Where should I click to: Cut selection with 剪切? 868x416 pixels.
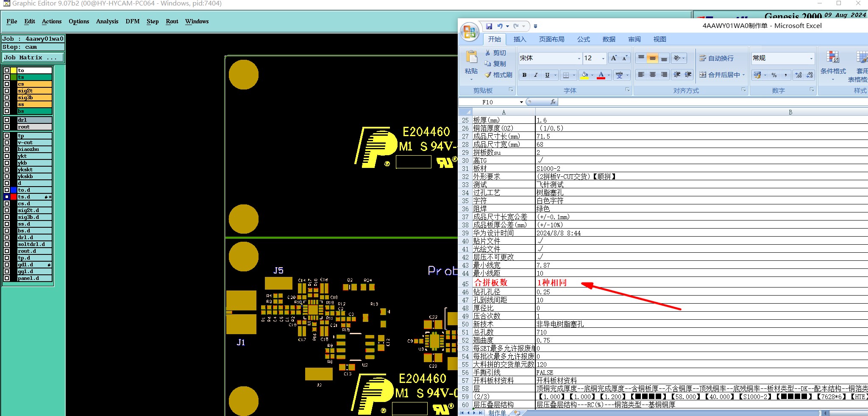(x=495, y=53)
